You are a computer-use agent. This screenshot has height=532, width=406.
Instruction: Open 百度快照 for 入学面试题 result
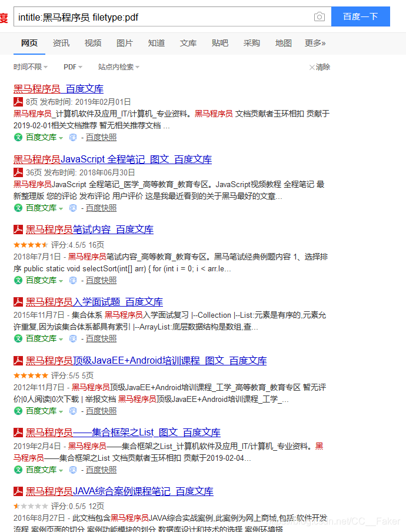point(101,338)
